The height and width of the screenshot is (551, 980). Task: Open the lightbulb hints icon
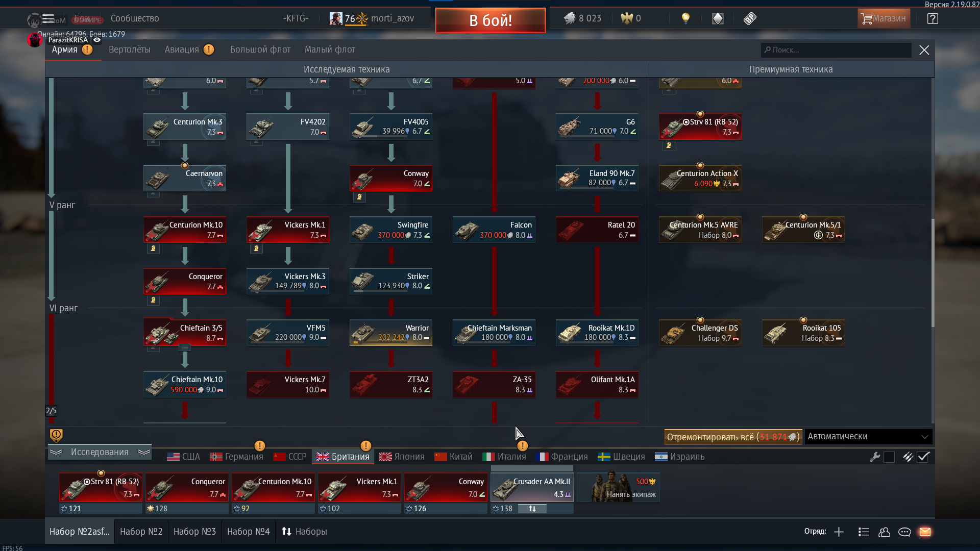click(x=685, y=19)
